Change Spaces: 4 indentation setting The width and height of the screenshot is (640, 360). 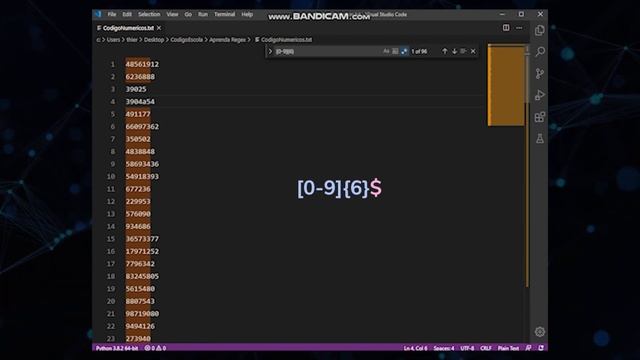(x=444, y=348)
